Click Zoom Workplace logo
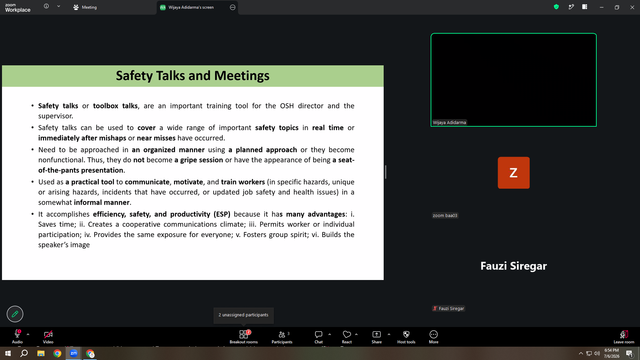 (x=18, y=7)
